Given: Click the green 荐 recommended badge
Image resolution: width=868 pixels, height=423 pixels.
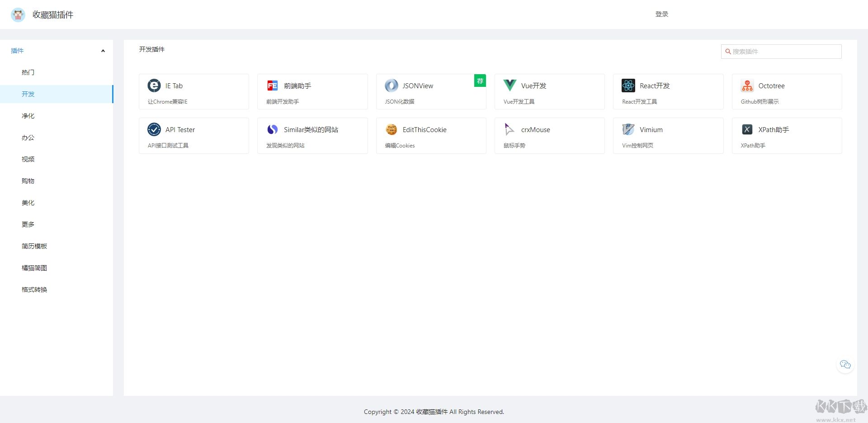Looking at the screenshot, I should (480, 81).
